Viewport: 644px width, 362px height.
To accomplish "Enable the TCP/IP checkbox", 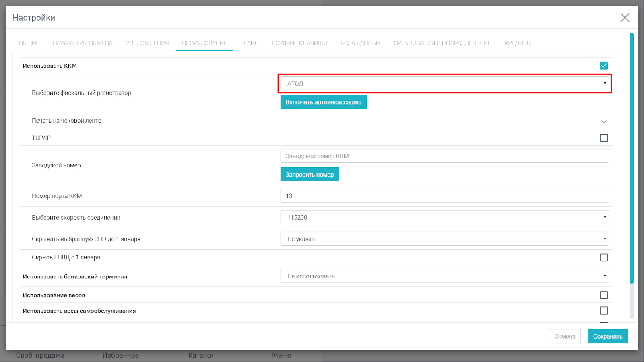I will click(x=604, y=138).
